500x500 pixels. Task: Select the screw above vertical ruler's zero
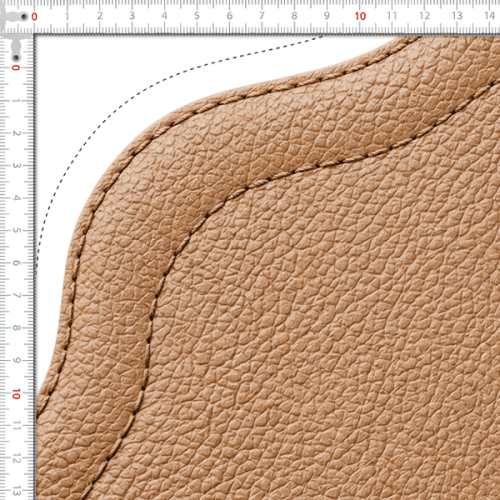(16, 58)
